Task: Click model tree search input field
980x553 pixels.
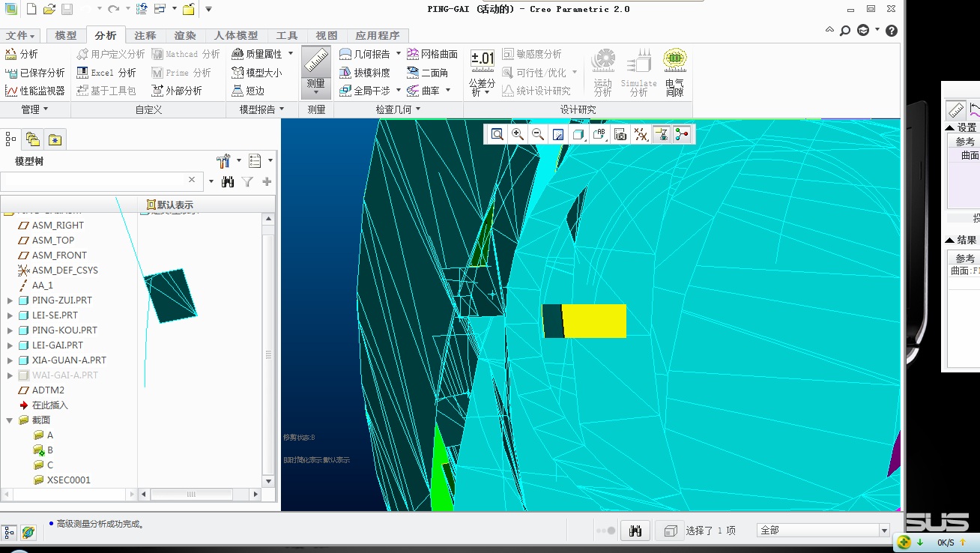Action: coord(93,181)
